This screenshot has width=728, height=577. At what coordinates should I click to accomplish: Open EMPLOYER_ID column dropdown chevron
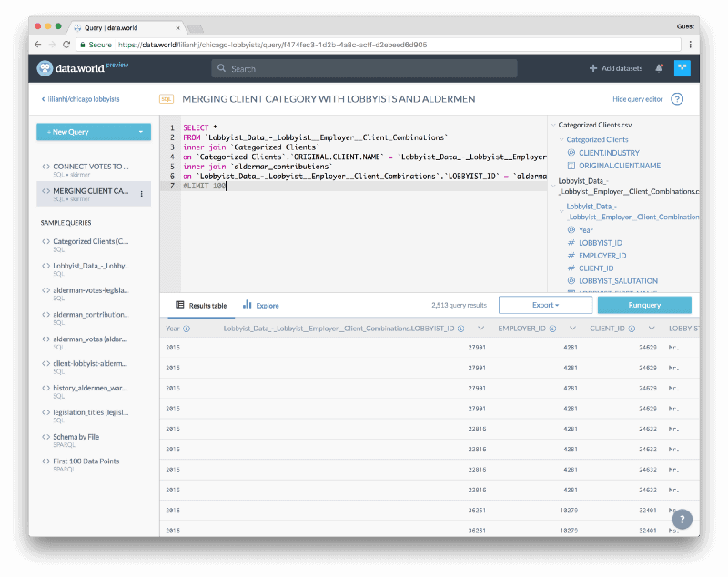click(572, 329)
